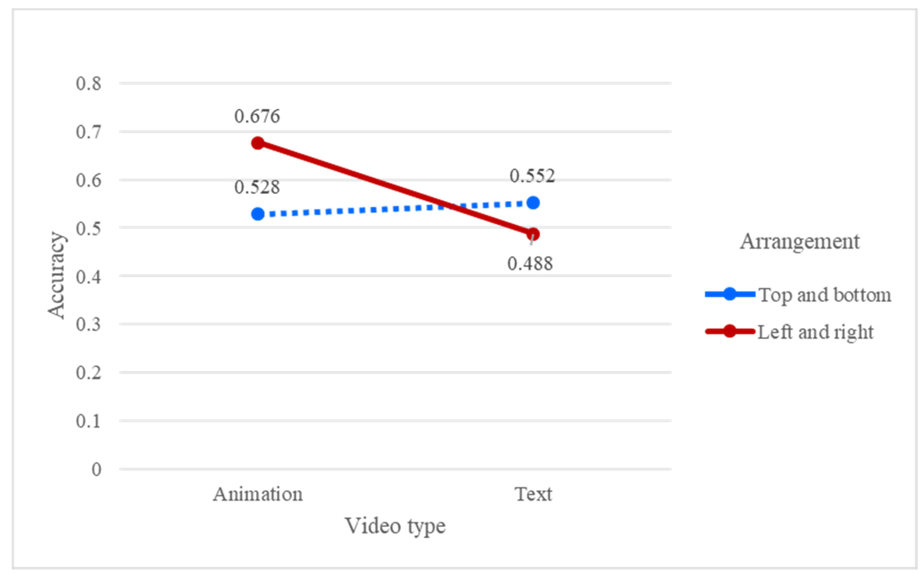The image size is (924, 574).
Task: Click the 0.676 data label
Action: [257, 116]
